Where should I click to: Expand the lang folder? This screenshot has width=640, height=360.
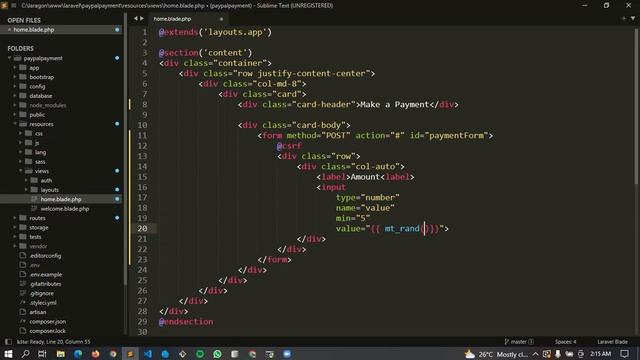coord(21,152)
